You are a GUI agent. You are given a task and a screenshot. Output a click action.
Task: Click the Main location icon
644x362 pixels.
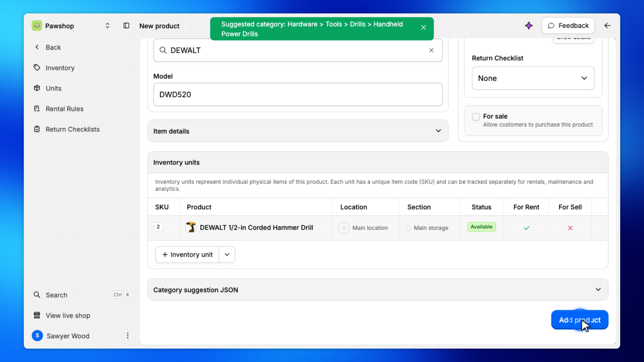[x=344, y=228]
